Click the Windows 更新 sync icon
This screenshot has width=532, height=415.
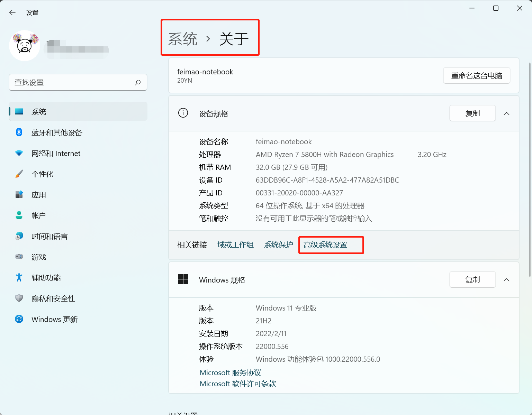tap(19, 319)
